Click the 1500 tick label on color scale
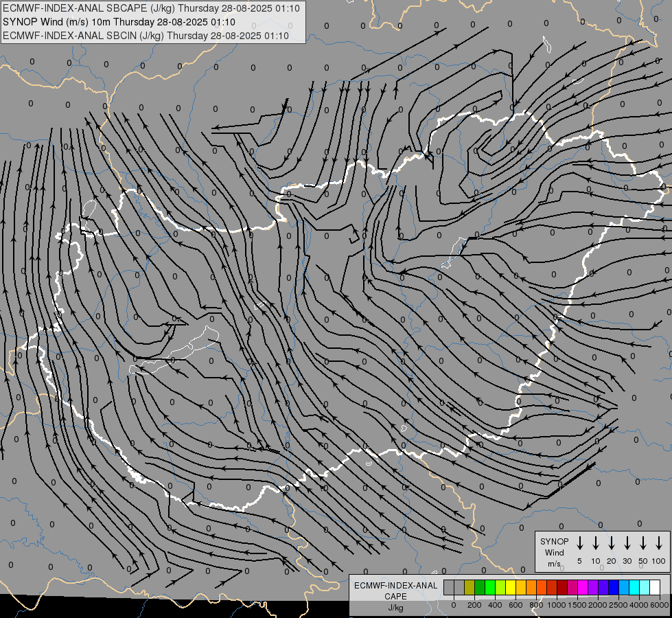Image resolution: width=672 pixels, height=618 pixels. tap(577, 605)
